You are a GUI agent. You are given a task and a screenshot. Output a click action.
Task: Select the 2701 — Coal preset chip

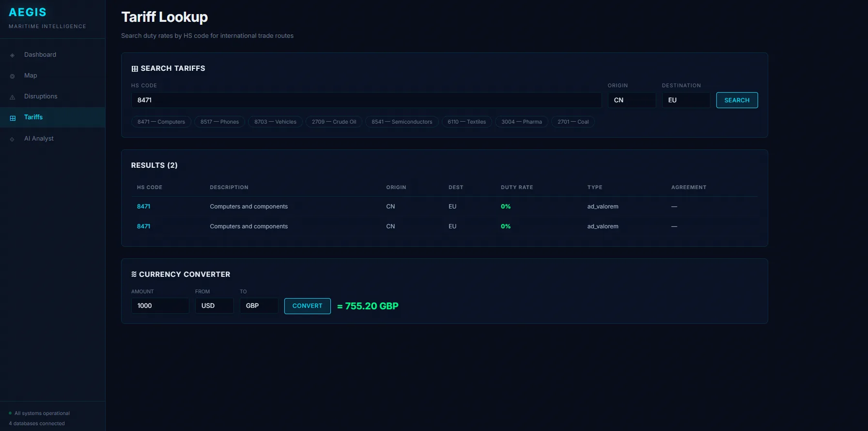click(573, 122)
